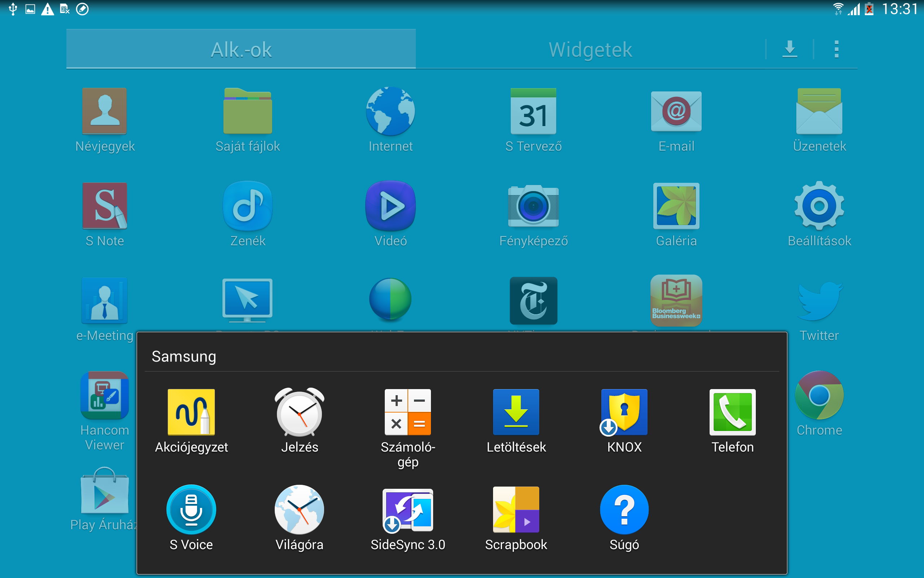Tap the USB connection notification icon

click(x=13, y=9)
